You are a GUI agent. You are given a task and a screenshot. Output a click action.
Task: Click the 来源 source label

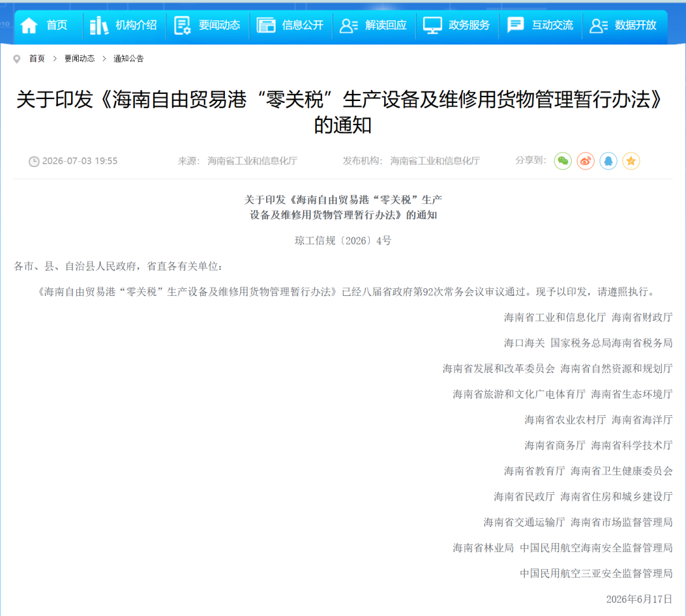pos(188,161)
